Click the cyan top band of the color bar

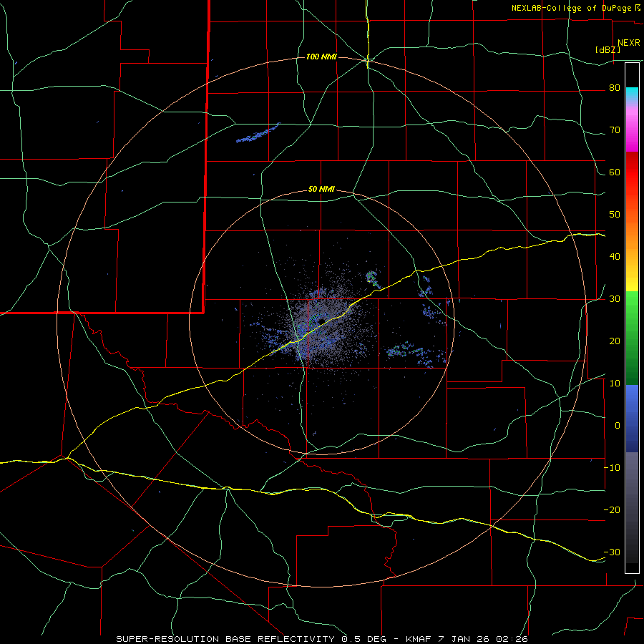[632, 94]
